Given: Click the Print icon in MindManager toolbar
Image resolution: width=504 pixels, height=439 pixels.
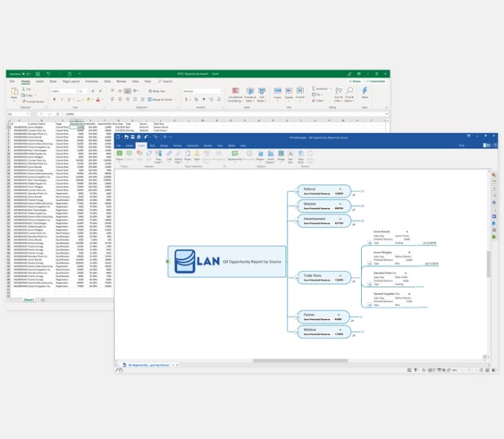Looking at the screenshot, I should point(138,137).
